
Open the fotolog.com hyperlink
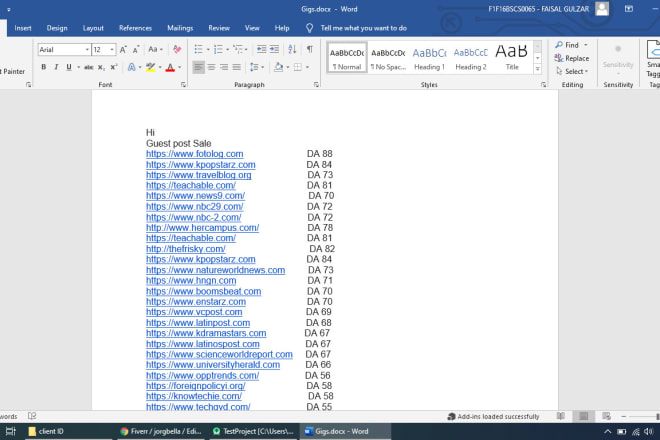pos(194,154)
